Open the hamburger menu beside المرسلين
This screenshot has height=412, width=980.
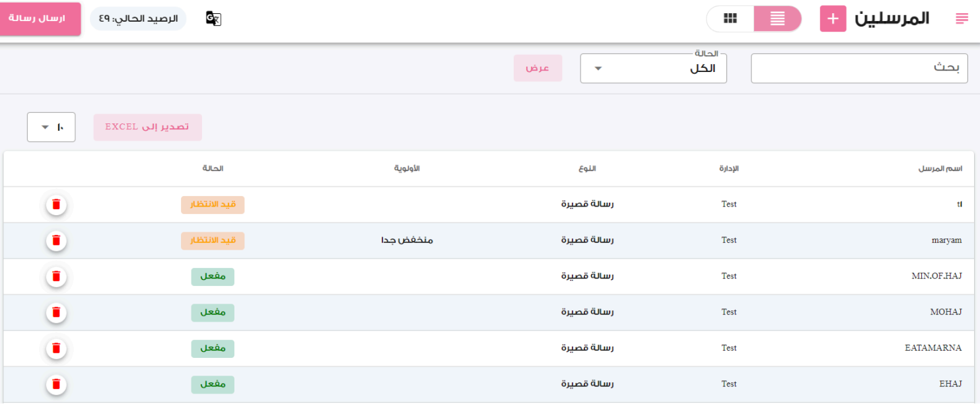[961, 19]
